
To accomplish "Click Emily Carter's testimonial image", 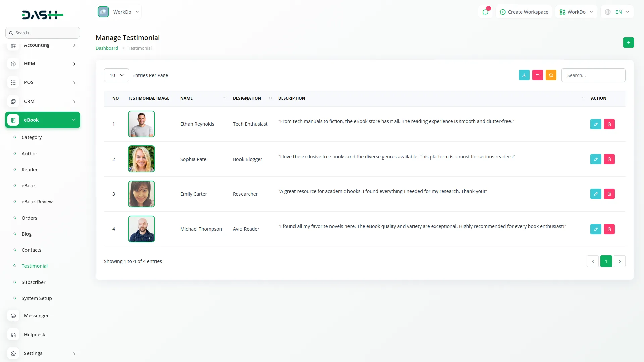I will pyautogui.click(x=141, y=194).
